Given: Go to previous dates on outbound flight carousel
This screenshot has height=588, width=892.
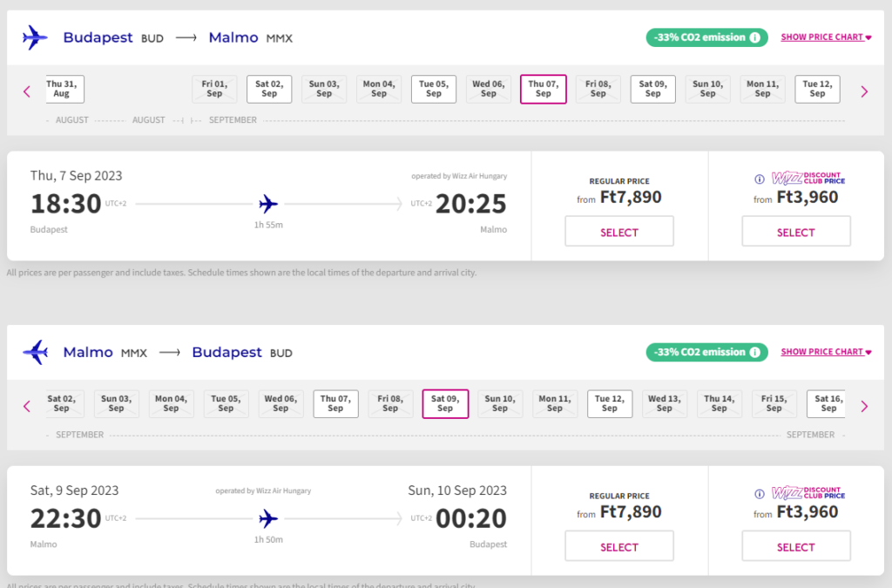Looking at the screenshot, I should pos(27,91).
